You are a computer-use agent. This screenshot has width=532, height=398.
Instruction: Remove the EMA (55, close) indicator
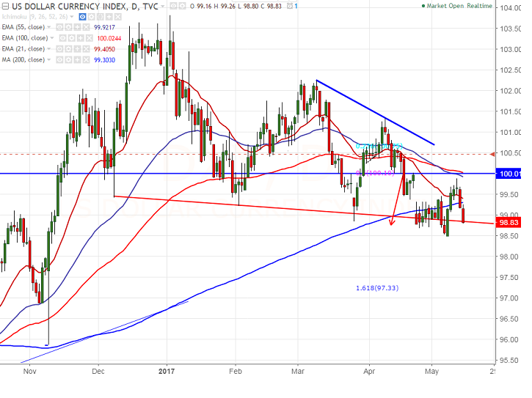coord(86,27)
